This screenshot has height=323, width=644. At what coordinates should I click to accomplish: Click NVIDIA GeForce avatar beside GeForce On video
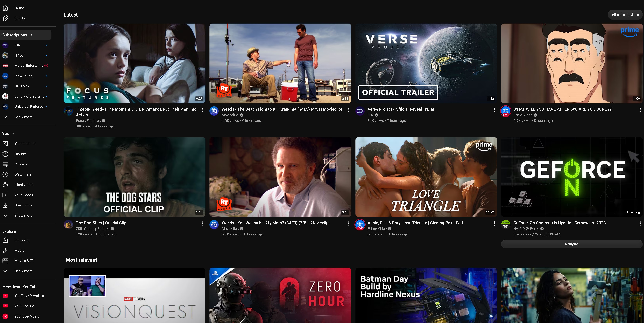click(x=506, y=225)
